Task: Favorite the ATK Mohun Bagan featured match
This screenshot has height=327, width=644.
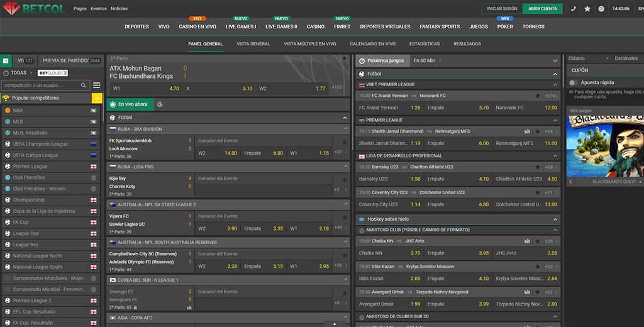Action: point(344,58)
